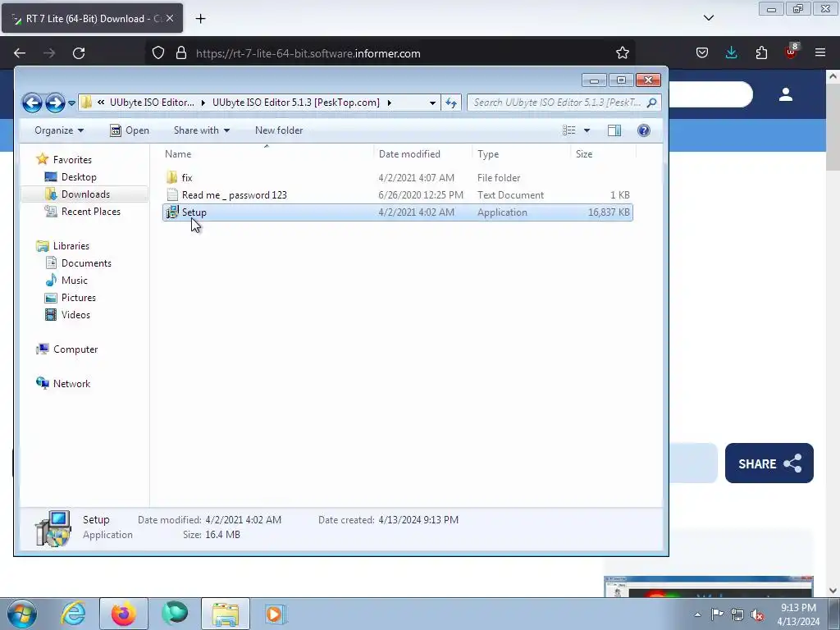Expand breadcrumb arrow after UUbyte ISO Editor 5.1.3
The width and height of the screenshot is (840, 630).
coord(389,103)
